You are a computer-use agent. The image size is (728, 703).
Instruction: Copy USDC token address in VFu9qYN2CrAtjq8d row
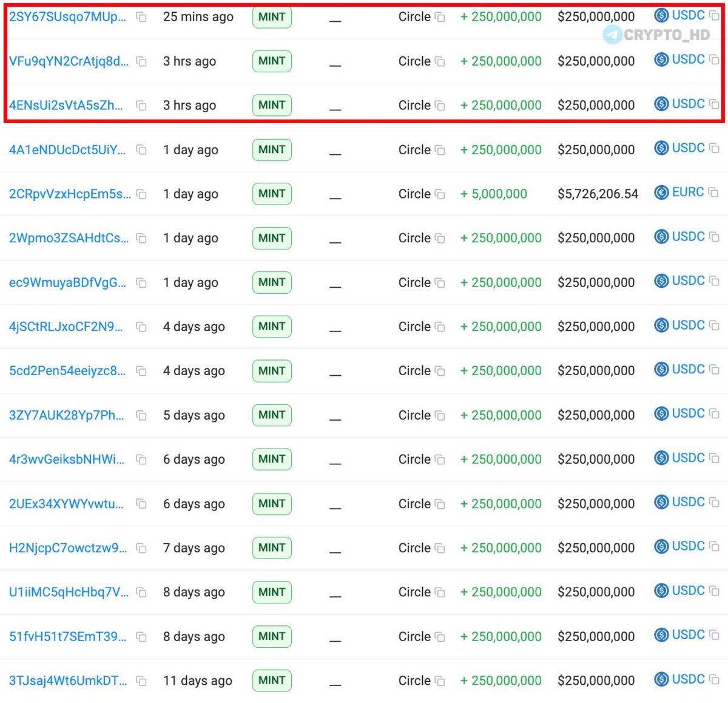714,60
